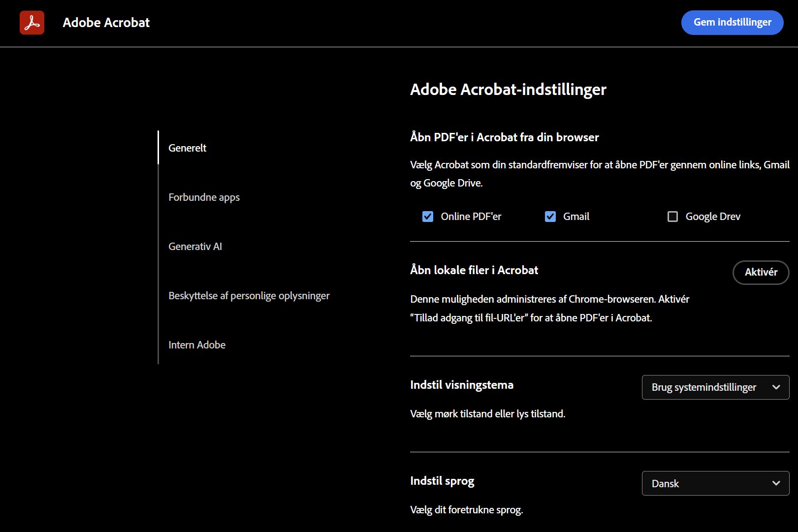Open Beskyttelse af personlige oplysninger section
The height and width of the screenshot is (532, 798).
click(249, 295)
